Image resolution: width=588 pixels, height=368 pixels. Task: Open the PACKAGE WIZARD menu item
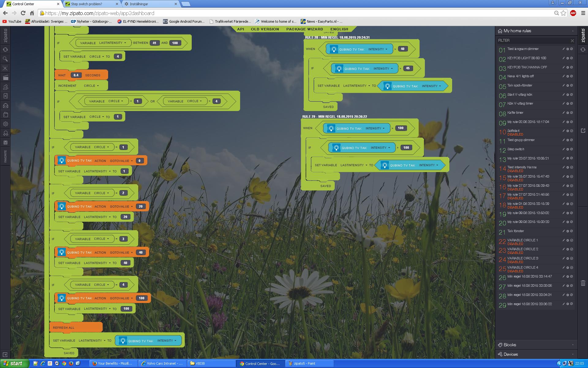(x=304, y=29)
